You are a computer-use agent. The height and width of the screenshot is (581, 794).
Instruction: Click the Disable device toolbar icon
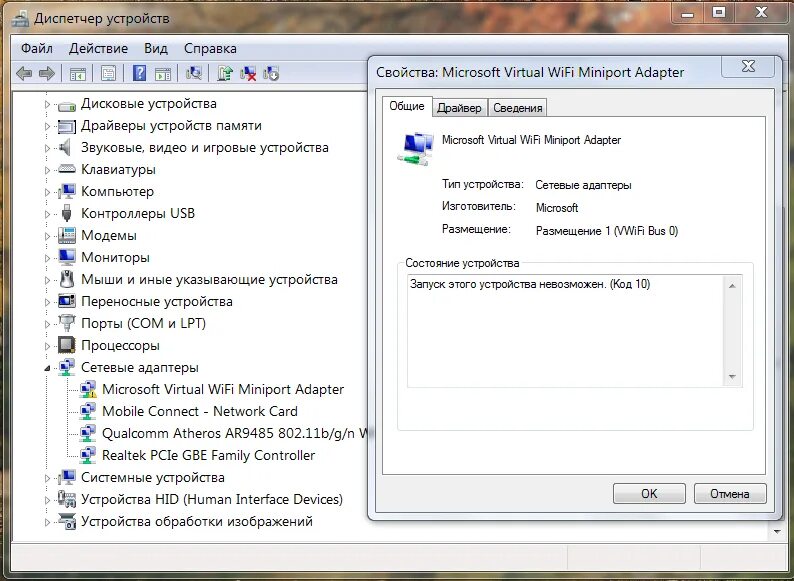click(271, 73)
